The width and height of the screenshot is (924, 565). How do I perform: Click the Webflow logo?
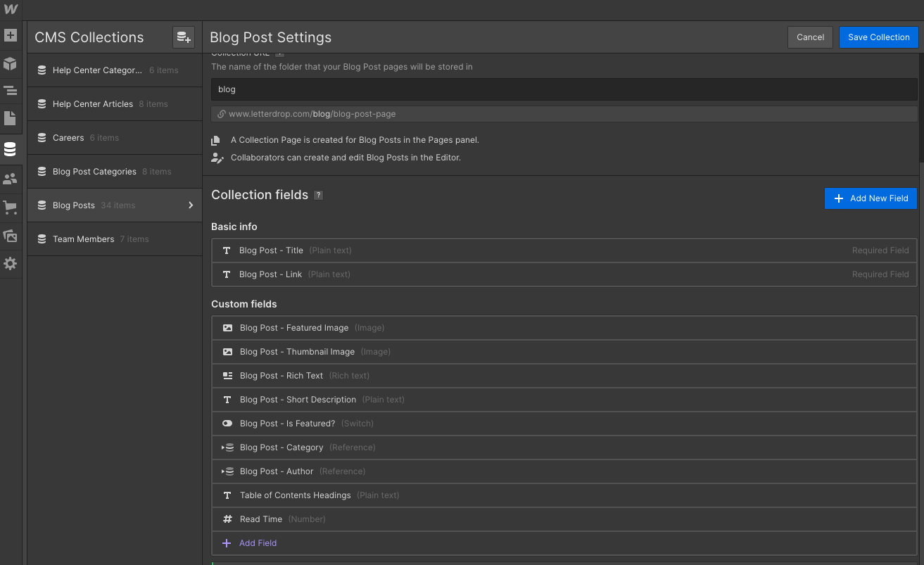tap(11, 10)
